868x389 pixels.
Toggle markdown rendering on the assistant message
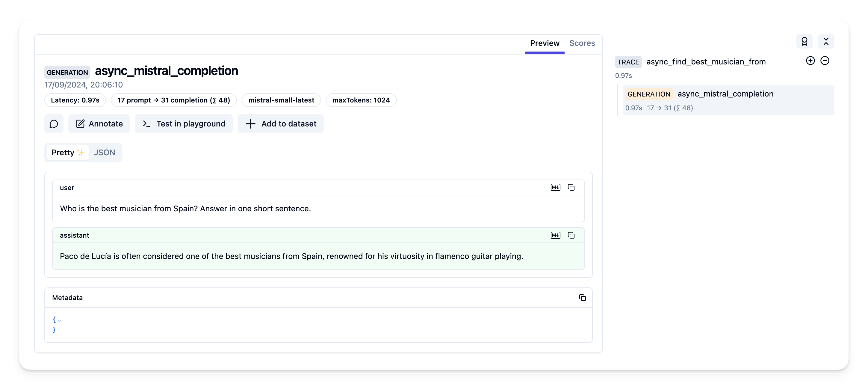556,235
